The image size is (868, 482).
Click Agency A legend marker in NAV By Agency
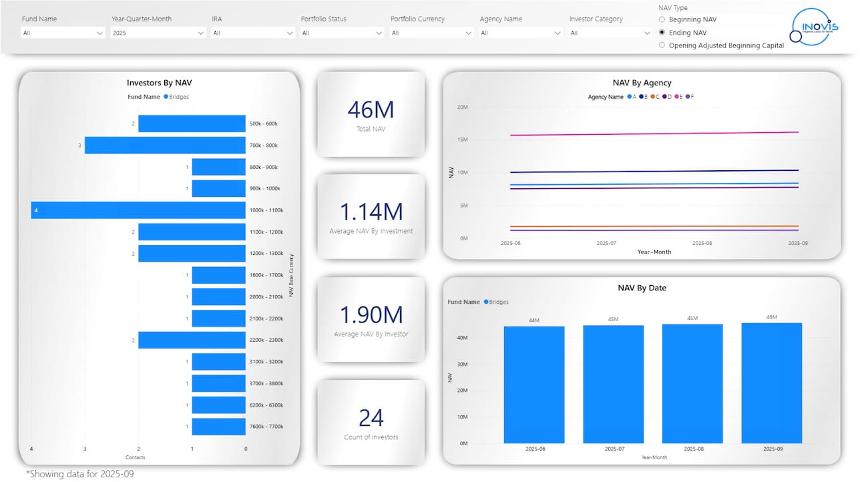pyautogui.click(x=630, y=97)
